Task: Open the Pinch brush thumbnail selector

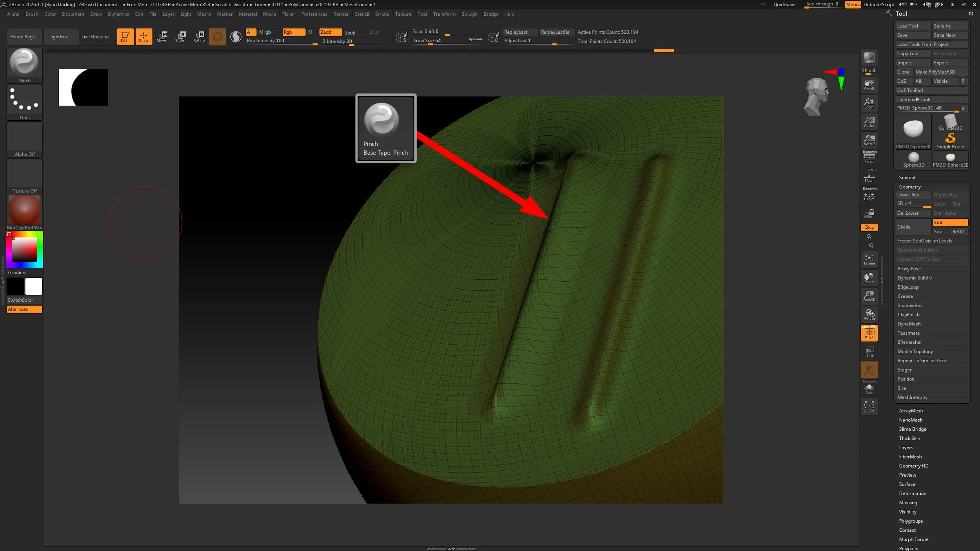Action: point(24,63)
